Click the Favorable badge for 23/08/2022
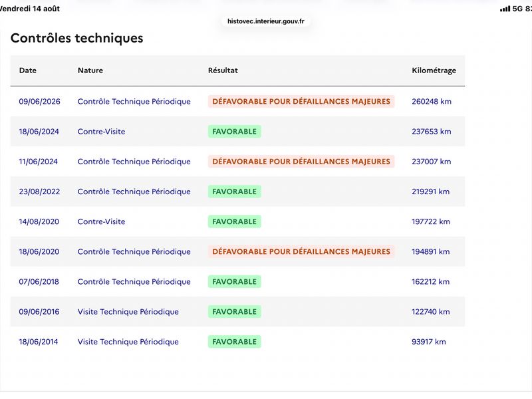Image resolution: width=532 pixels, height=399 pixels. 235,192
